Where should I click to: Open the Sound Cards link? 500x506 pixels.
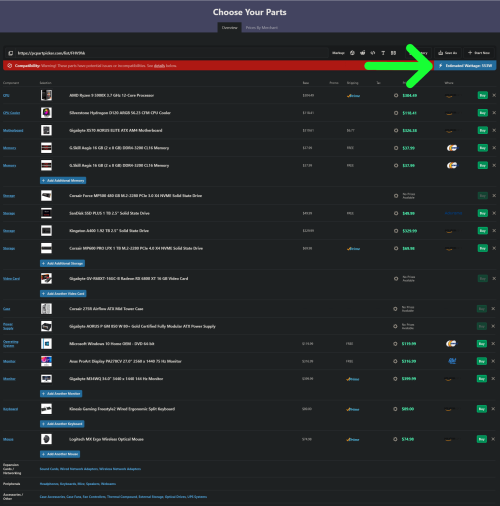tap(49, 469)
